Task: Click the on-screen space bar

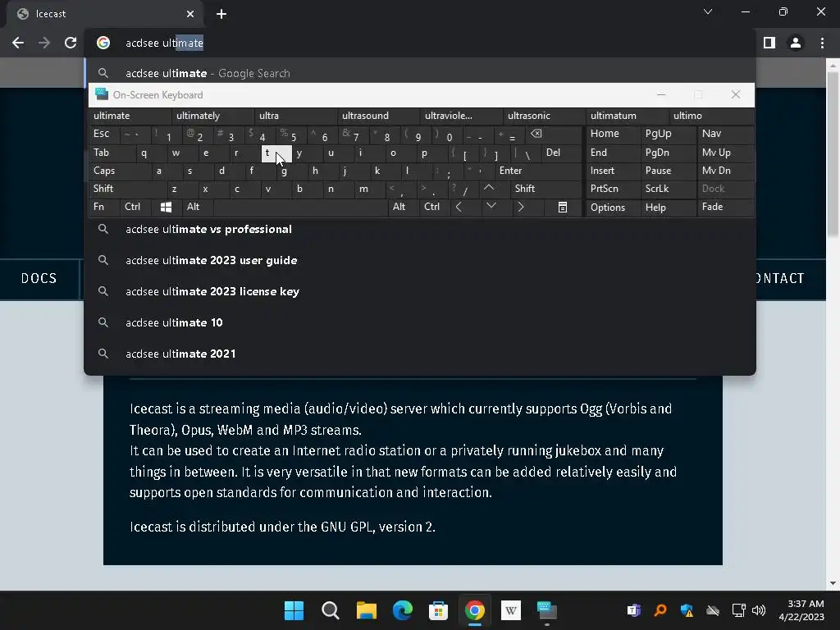Action: coord(300,207)
